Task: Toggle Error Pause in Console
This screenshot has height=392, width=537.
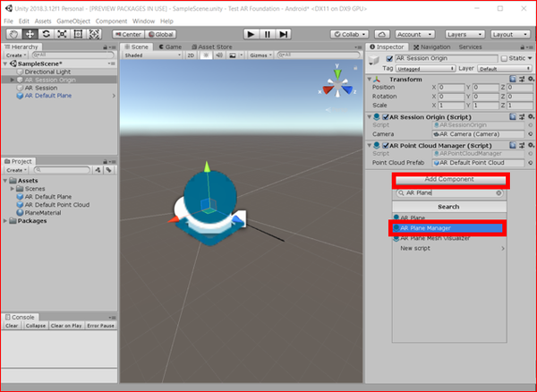Action: tap(100, 326)
